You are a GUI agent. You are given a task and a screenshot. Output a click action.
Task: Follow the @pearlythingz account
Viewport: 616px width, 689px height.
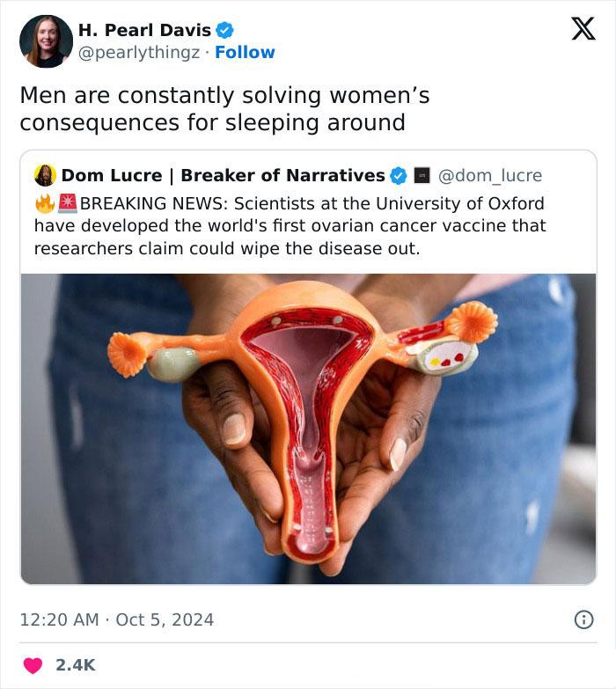pos(245,52)
